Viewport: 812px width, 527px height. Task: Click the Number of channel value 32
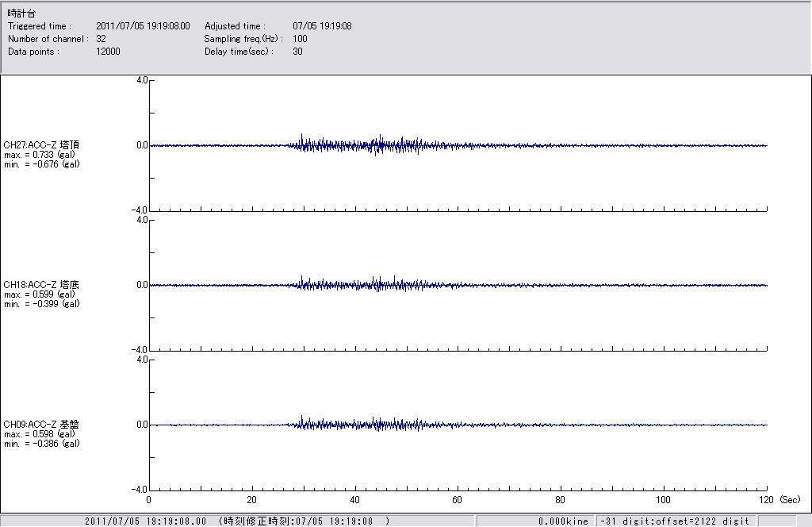click(101, 39)
